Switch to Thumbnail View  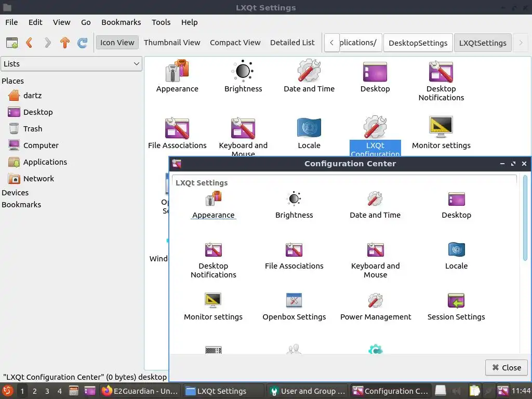pyautogui.click(x=172, y=43)
